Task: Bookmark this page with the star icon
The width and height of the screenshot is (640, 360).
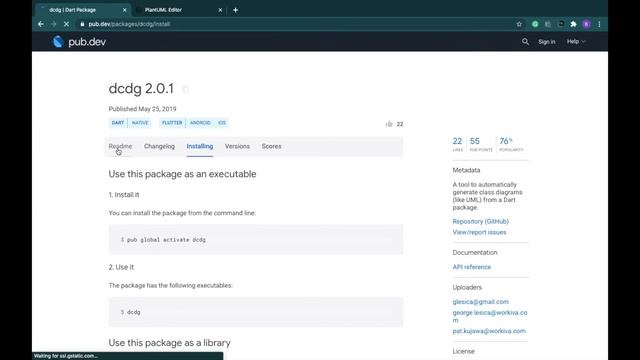Action: tap(519, 24)
